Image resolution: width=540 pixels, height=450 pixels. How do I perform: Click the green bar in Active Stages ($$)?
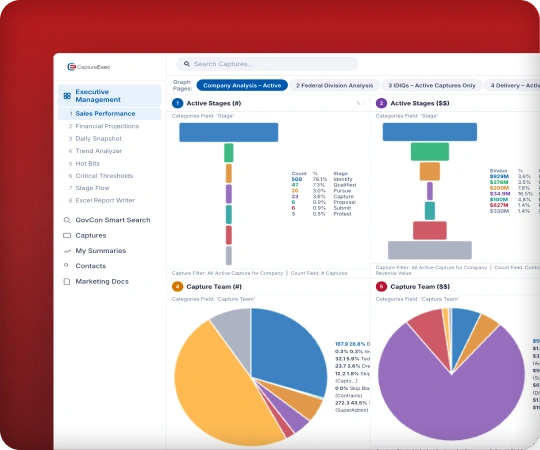430,152
